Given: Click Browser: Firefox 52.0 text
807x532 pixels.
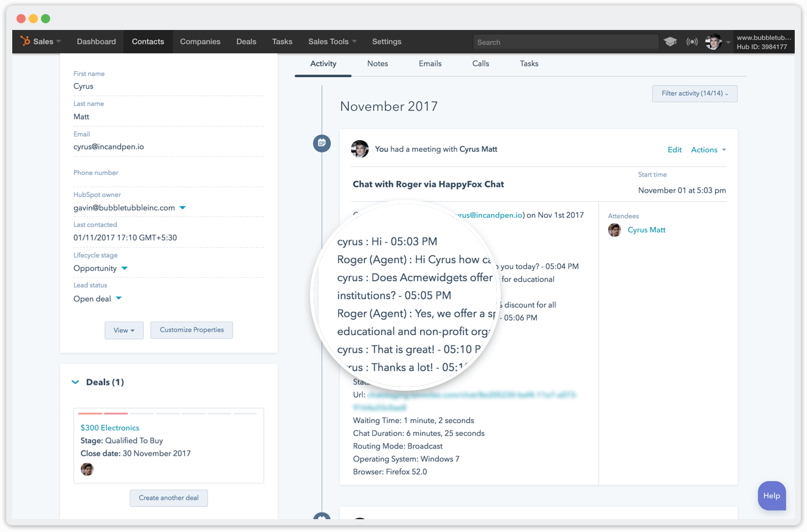Looking at the screenshot, I should coord(390,472).
